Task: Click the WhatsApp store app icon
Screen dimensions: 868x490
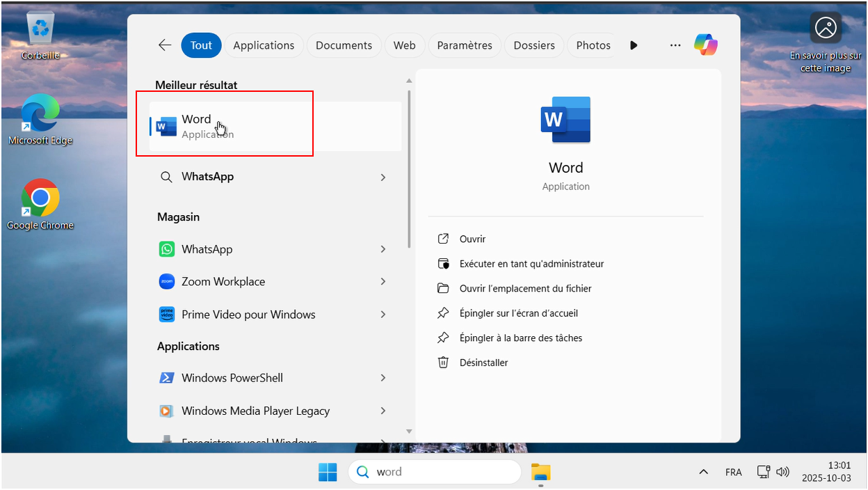Action: coord(166,249)
